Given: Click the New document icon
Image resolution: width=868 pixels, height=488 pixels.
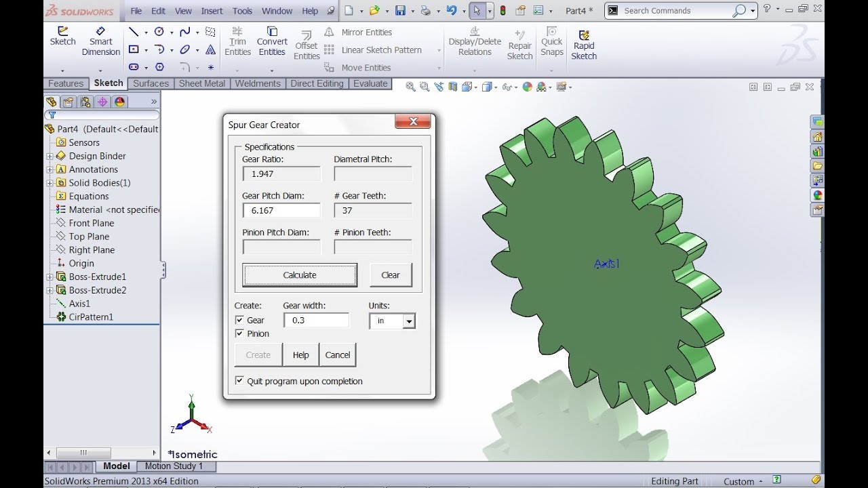Looking at the screenshot, I should coord(349,10).
